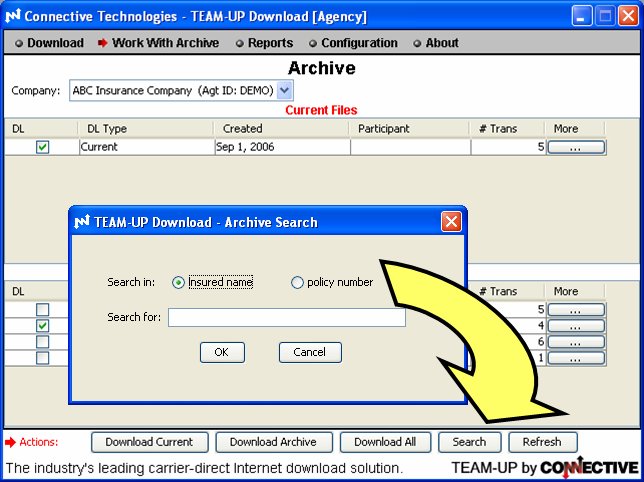The width and height of the screenshot is (644, 482).
Task: Click the More button for the Current file
Action: click(x=576, y=147)
